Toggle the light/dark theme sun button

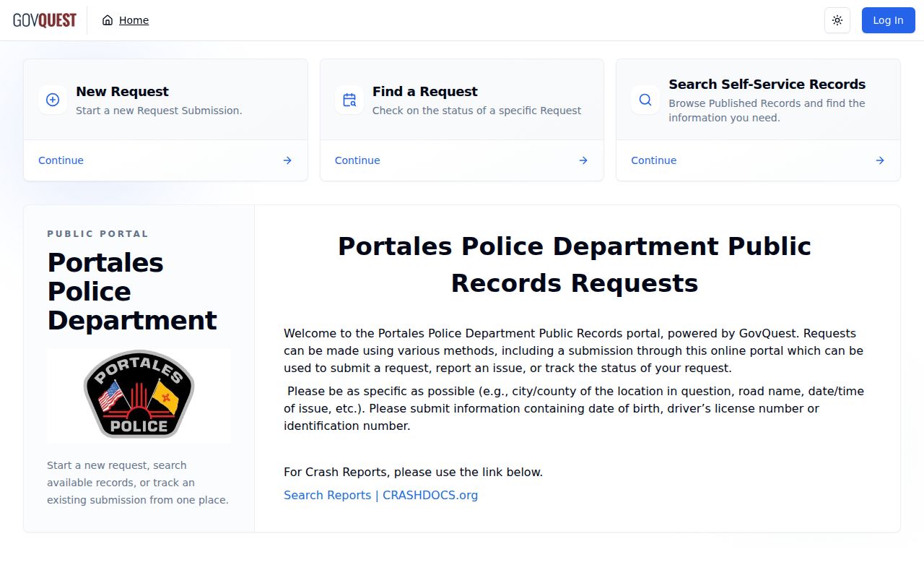pos(837,20)
